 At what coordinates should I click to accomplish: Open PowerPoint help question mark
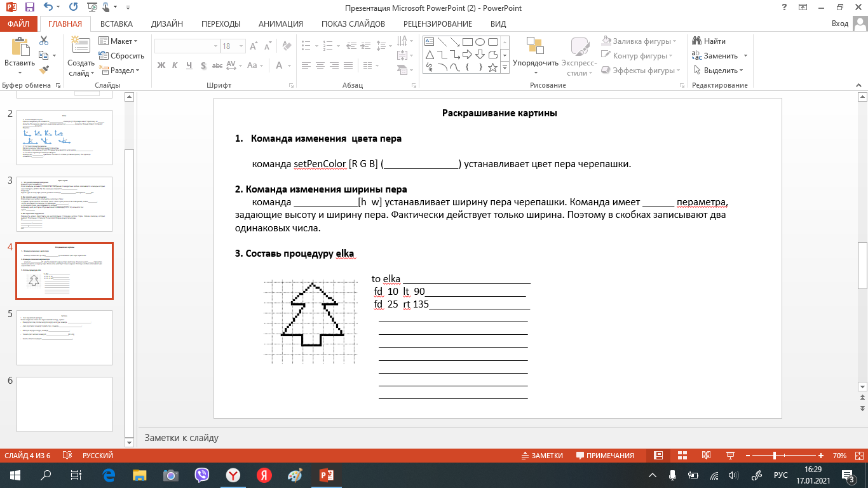click(784, 7)
